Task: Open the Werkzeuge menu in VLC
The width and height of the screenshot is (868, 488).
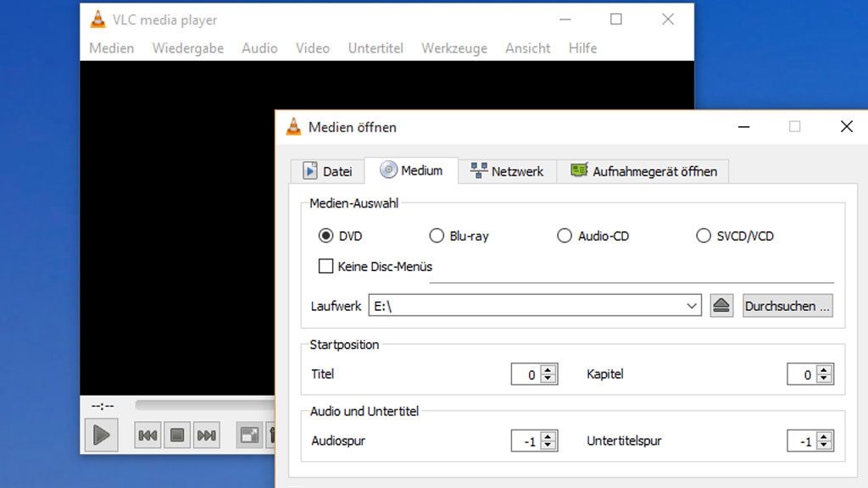Action: point(454,48)
